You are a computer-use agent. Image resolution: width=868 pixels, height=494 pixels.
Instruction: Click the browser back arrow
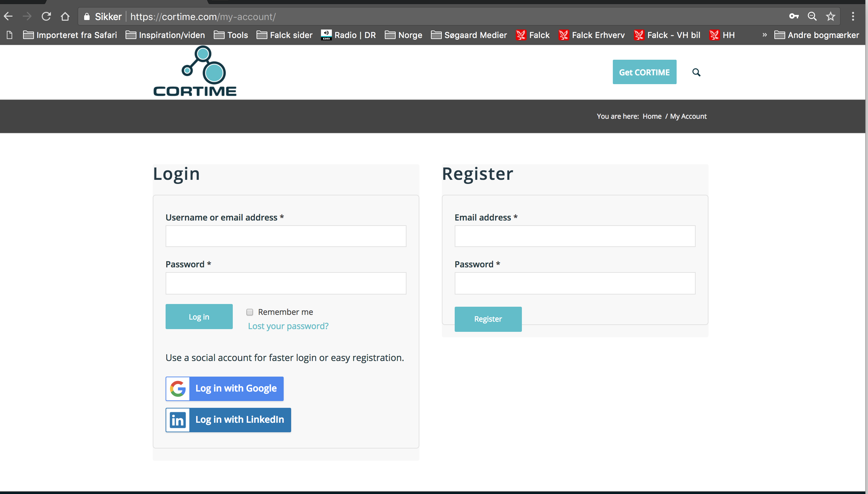click(x=8, y=16)
